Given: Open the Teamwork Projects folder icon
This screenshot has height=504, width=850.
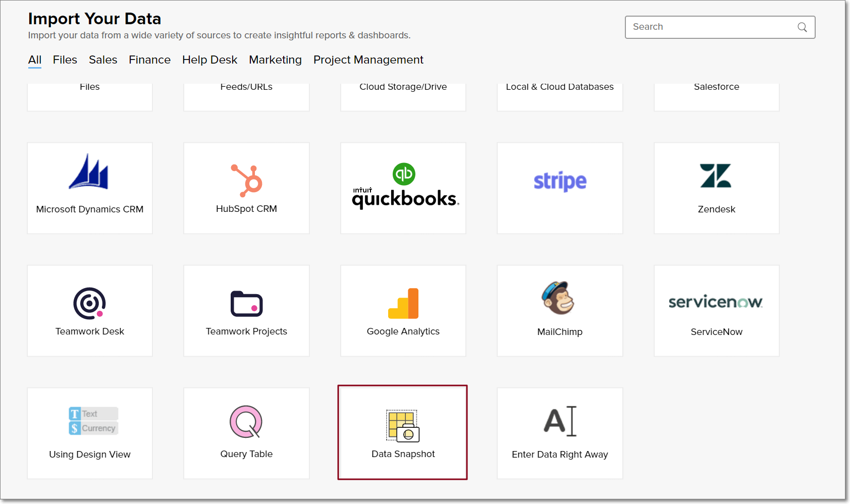Looking at the screenshot, I should 246,304.
